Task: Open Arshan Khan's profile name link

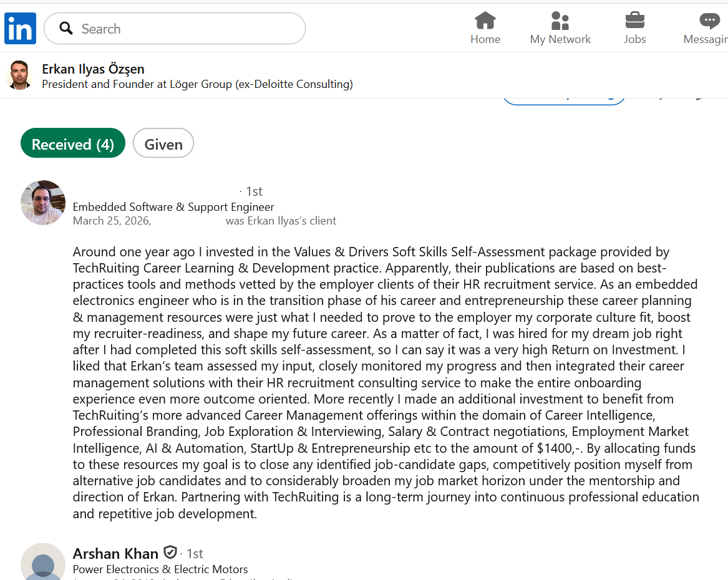Action: (x=115, y=553)
